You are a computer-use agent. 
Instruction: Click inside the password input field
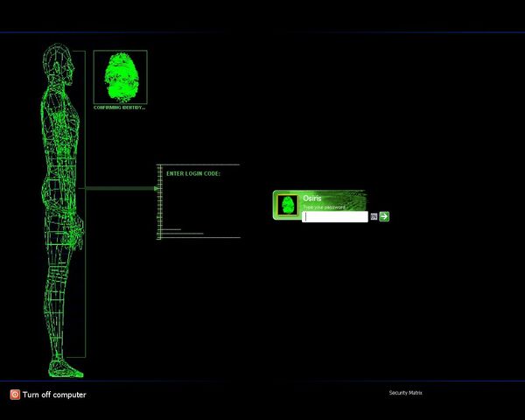point(335,217)
